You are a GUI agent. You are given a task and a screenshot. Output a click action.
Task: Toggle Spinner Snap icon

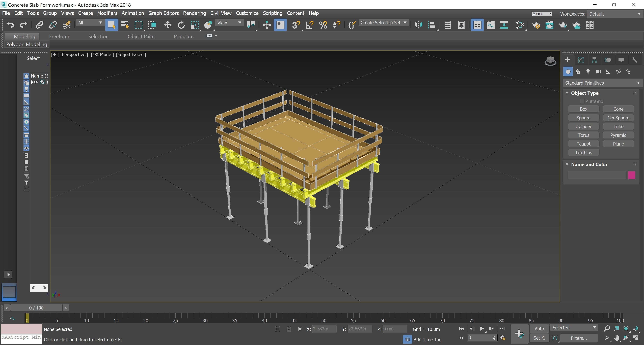[336, 25]
